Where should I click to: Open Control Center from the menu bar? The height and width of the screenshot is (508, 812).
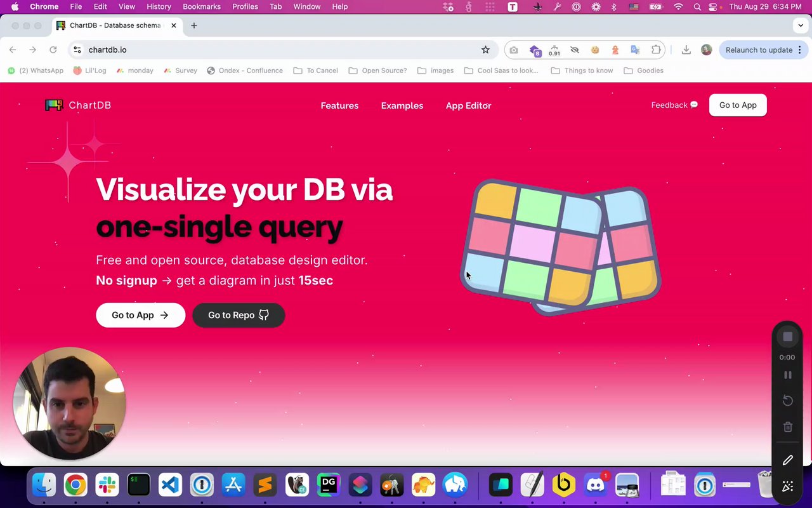pos(713,6)
